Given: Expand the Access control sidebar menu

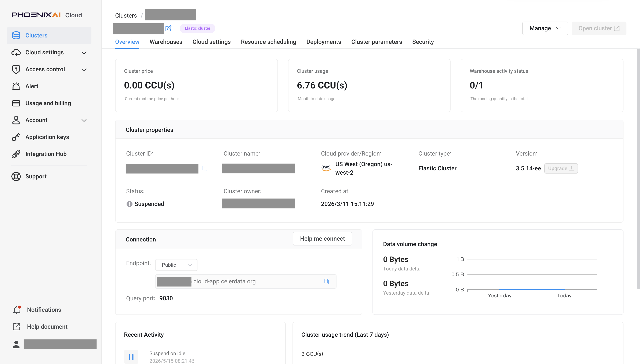Looking at the screenshot, I should coord(84,69).
